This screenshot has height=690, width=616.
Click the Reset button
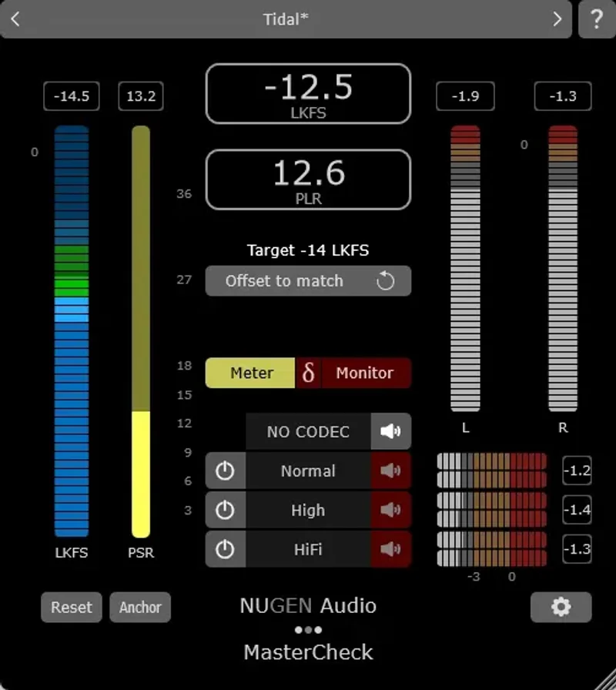pyautogui.click(x=72, y=608)
